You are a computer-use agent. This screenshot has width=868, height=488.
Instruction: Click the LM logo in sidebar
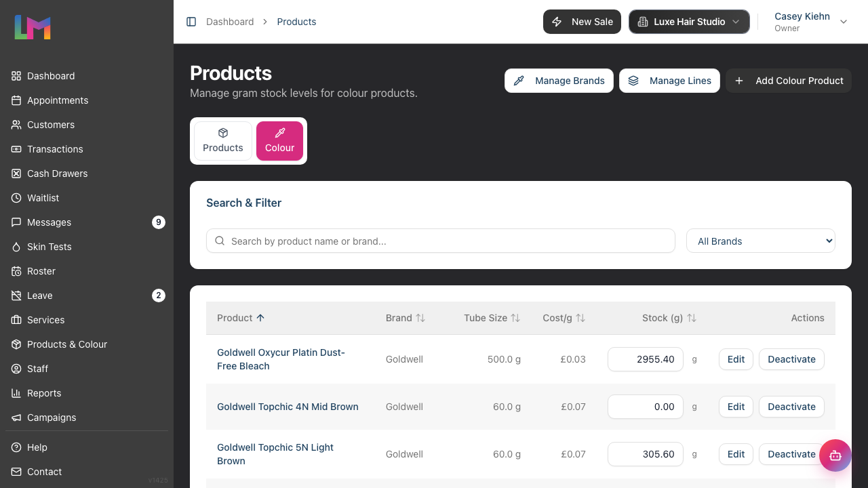[33, 27]
